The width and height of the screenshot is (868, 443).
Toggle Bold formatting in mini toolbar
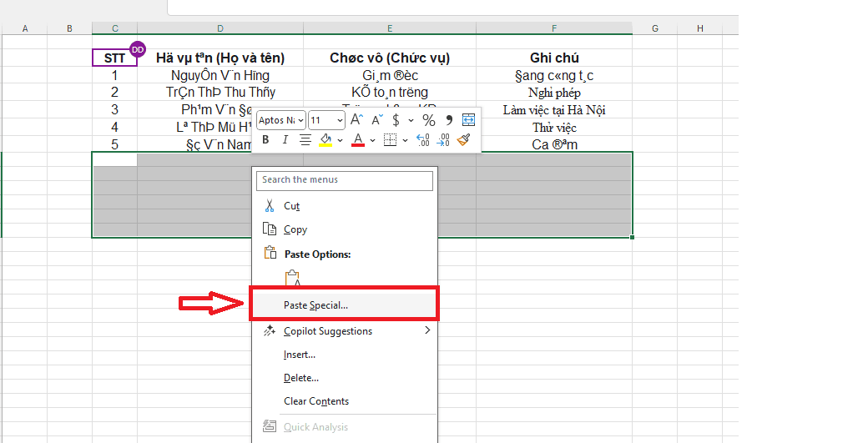pos(265,140)
